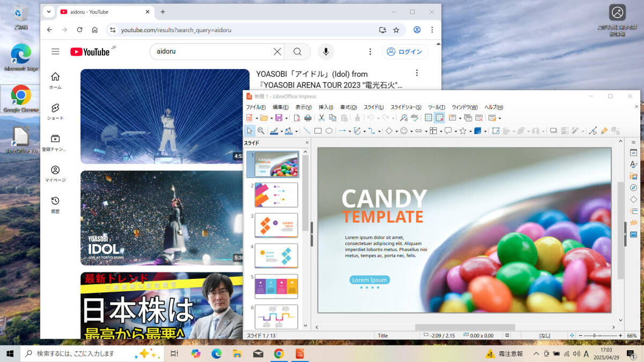Expand the Basic Shapes dropdown arrow
This screenshot has width=644, height=362.
(397, 131)
